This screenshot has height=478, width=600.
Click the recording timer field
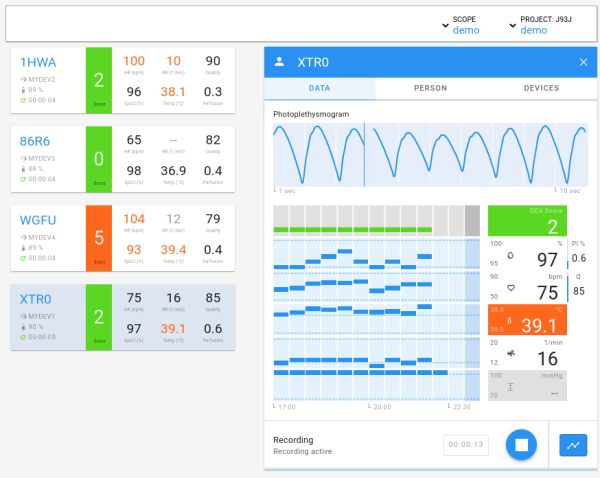pos(465,445)
